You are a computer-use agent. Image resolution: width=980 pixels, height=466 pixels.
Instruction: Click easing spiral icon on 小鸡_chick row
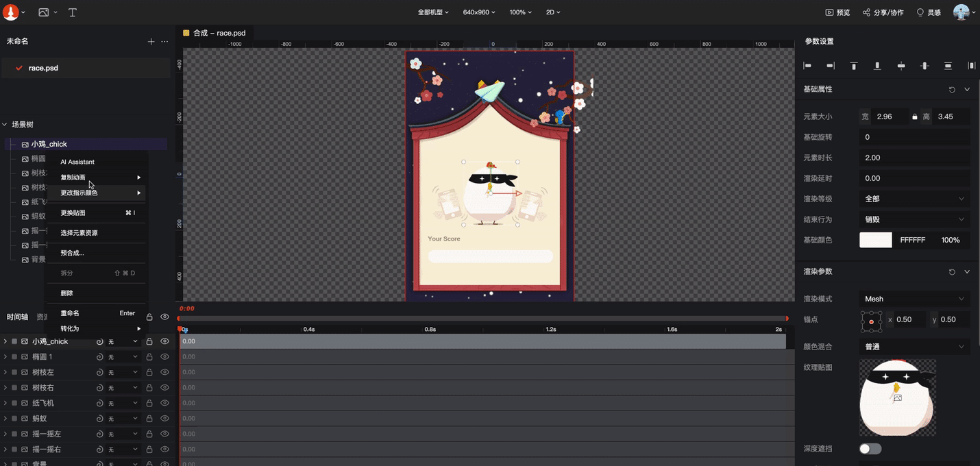pos(100,341)
